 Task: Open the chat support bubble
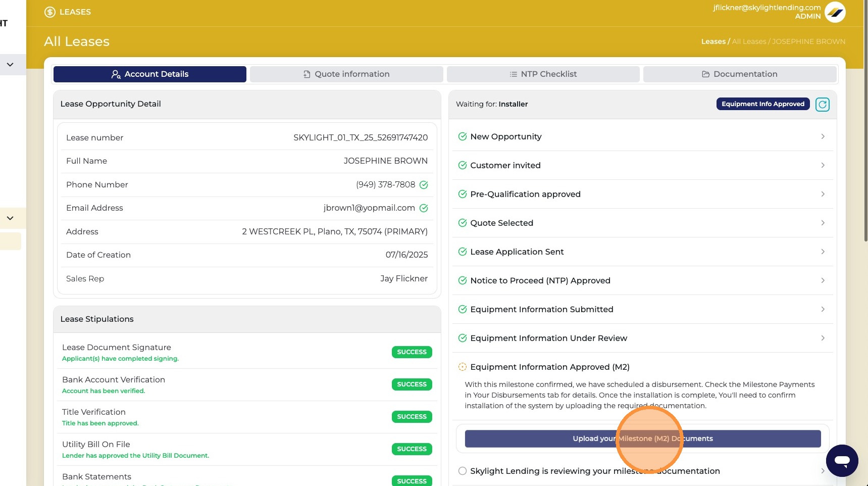[842, 460]
